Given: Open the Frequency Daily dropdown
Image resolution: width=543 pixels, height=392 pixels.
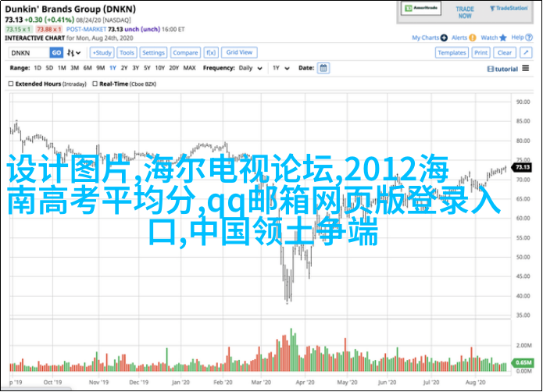Looking at the screenshot, I should (x=250, y=68).
